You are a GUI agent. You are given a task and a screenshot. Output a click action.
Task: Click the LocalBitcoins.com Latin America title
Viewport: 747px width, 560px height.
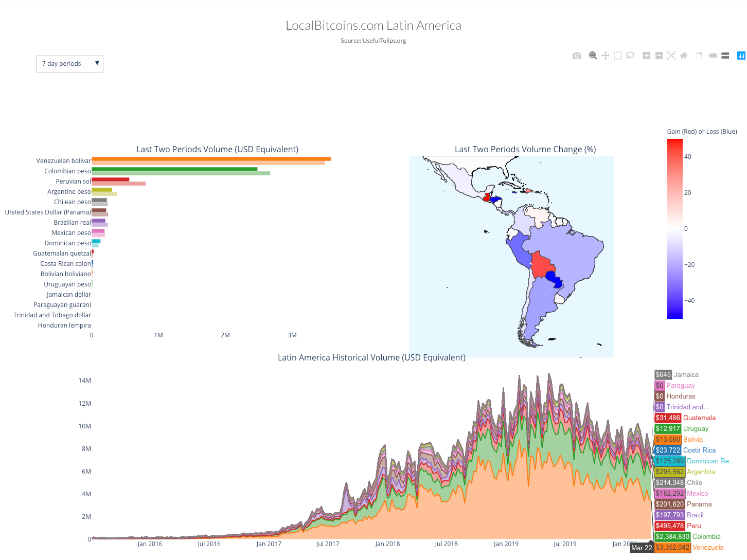(373, 26)
